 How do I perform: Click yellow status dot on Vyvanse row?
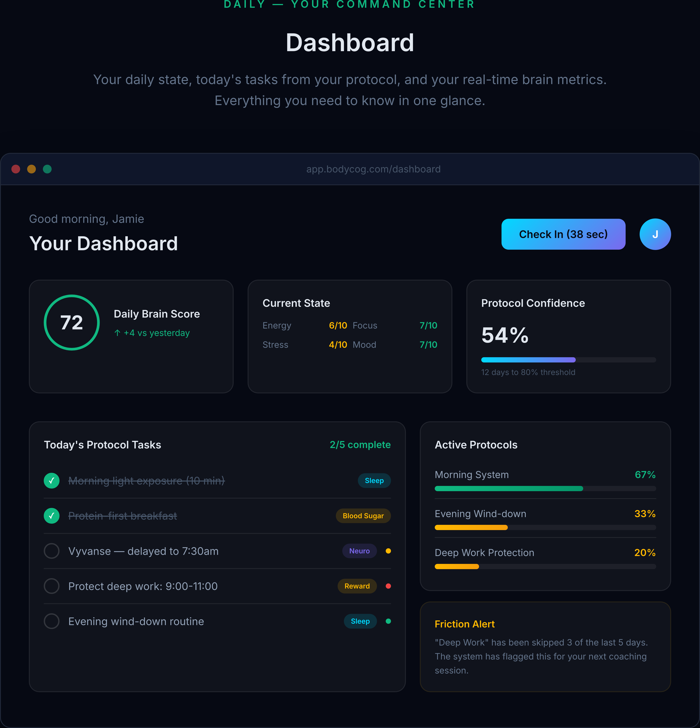click(x=388, y=551)
